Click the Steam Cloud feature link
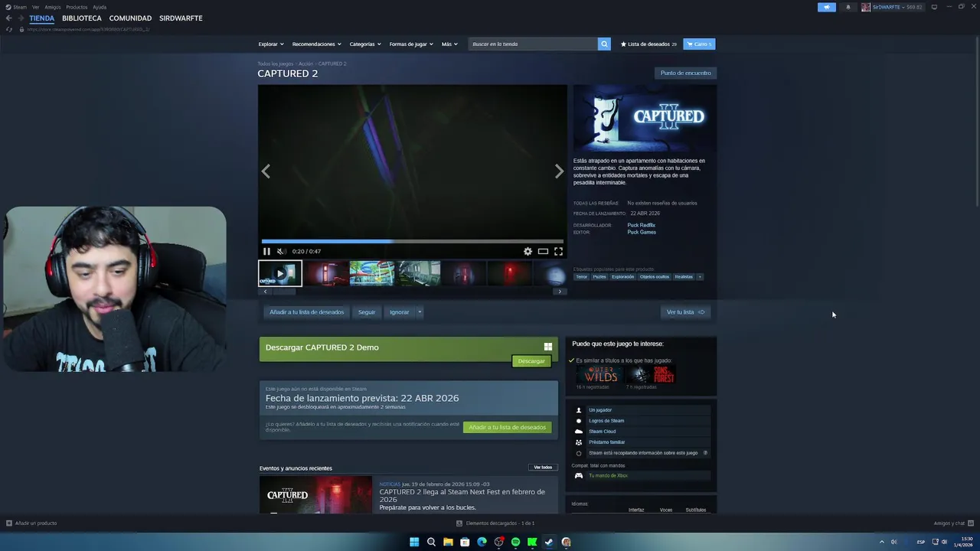The width and height of the screenshot is (980, 551). pyautogui.click(x=602, y=432)
